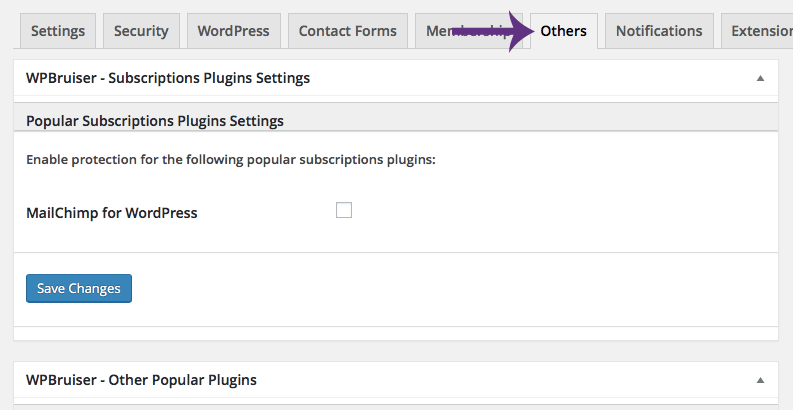Click the Save Changes button
The image size is (793, 410).
pyautogui.click(x=79, y=288)
